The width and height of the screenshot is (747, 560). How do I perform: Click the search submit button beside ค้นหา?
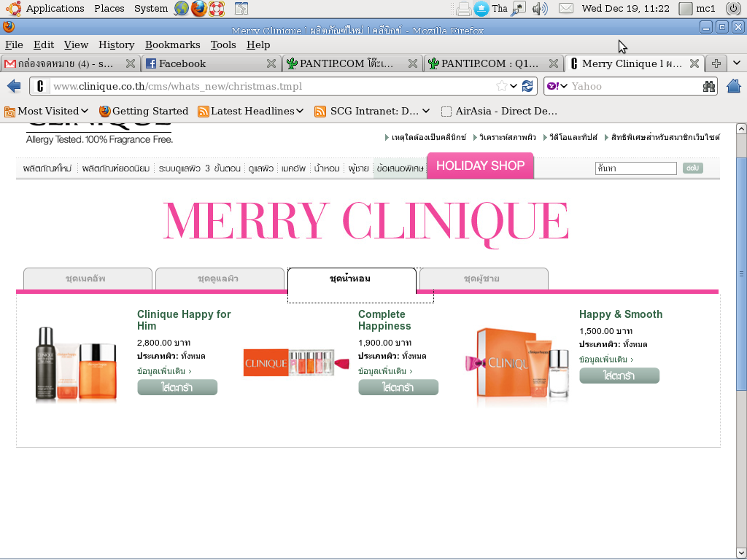point(693,168)
